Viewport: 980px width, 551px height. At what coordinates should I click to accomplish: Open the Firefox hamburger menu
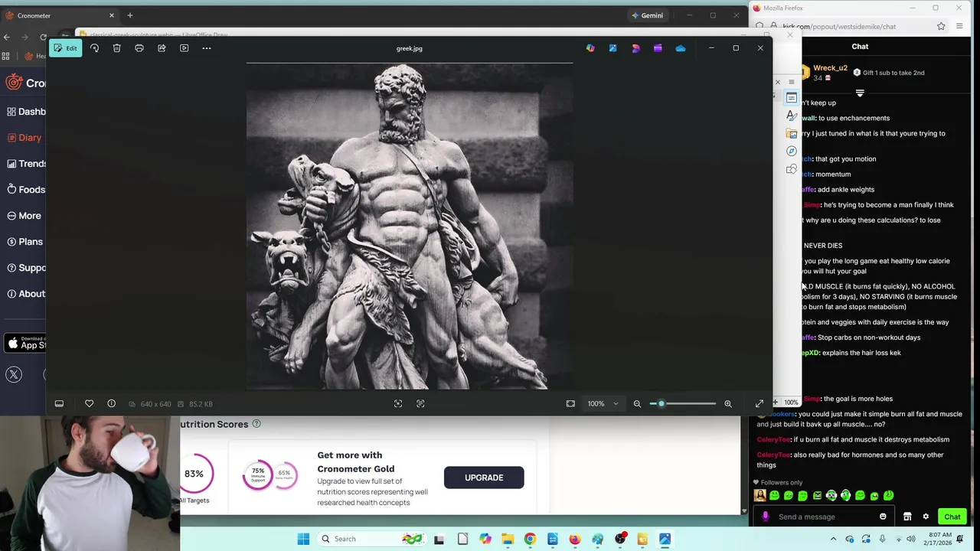(x=959, y=27)
